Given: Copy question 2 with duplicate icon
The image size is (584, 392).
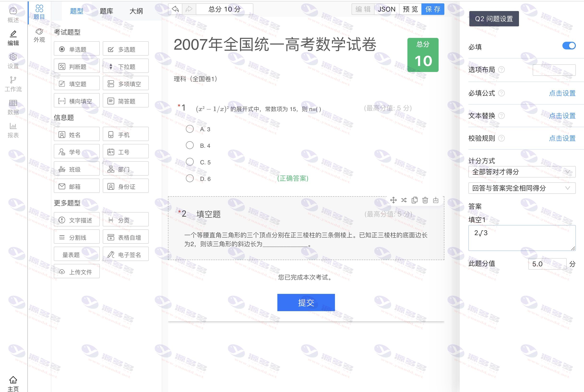Looking at the screenshot, I should coord(415,200).
